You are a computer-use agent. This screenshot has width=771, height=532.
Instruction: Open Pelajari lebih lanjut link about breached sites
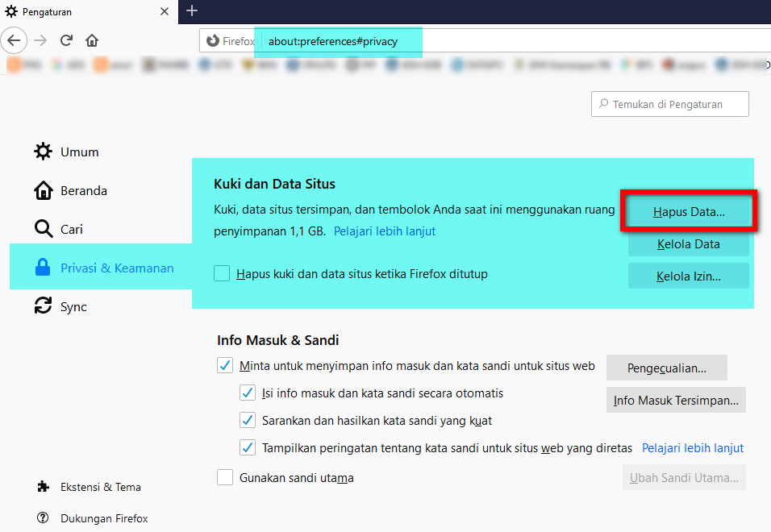coord(693,448)
